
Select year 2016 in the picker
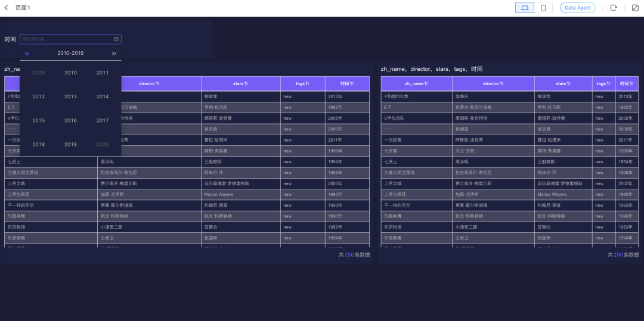pyautogui.click(x=70, y=120)
